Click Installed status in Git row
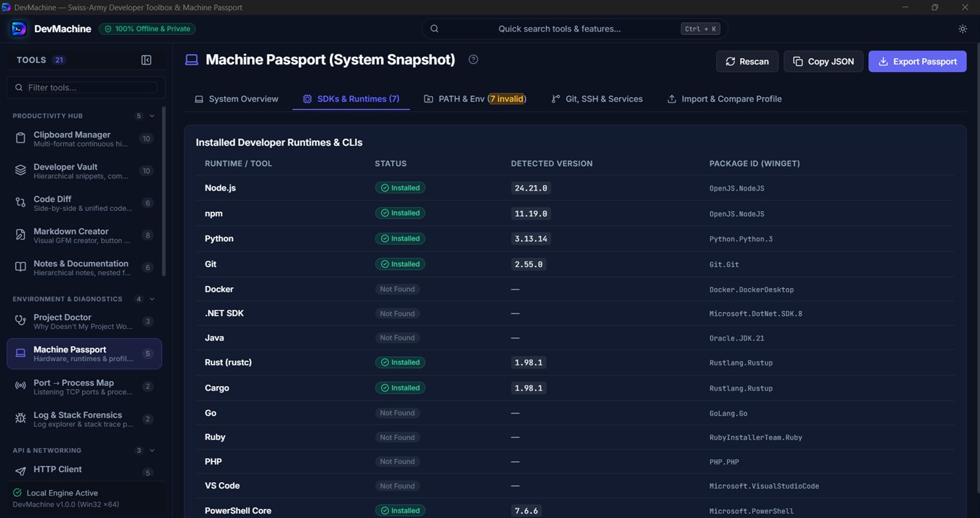This screenshot has width=980, height=518. point(400,264)
